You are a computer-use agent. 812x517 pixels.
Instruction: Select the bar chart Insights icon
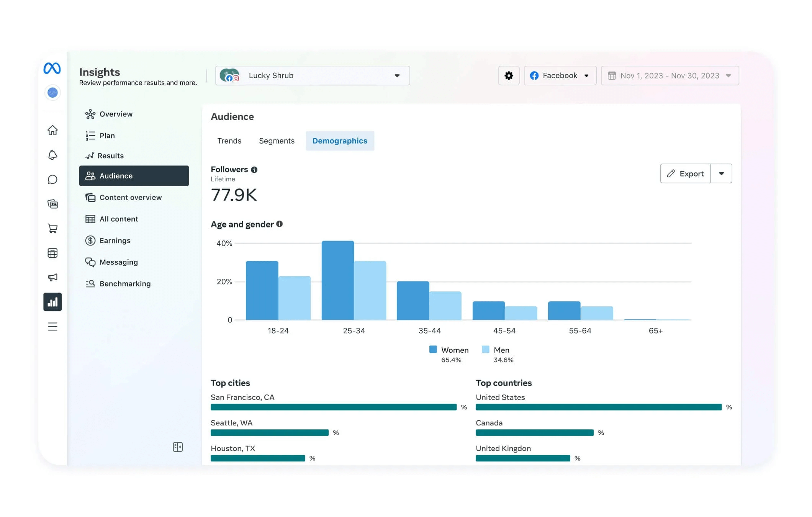[x=52, y=302]
